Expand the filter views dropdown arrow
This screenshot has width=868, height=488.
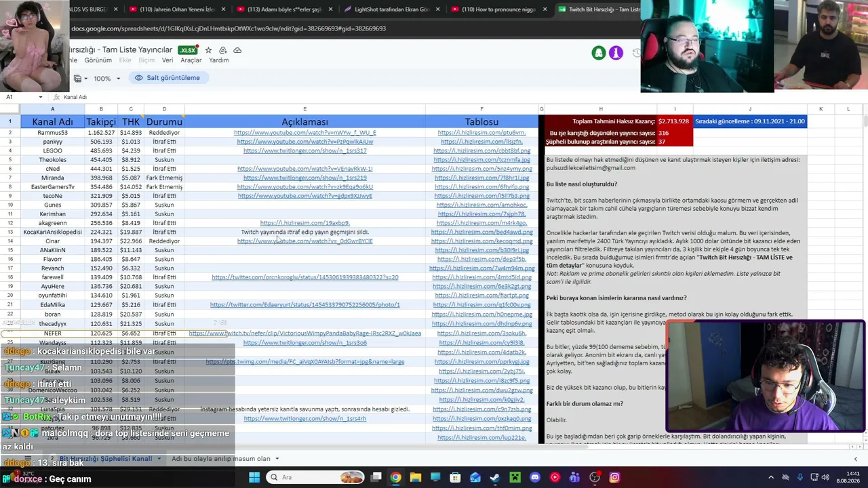(x=87, y=79)
